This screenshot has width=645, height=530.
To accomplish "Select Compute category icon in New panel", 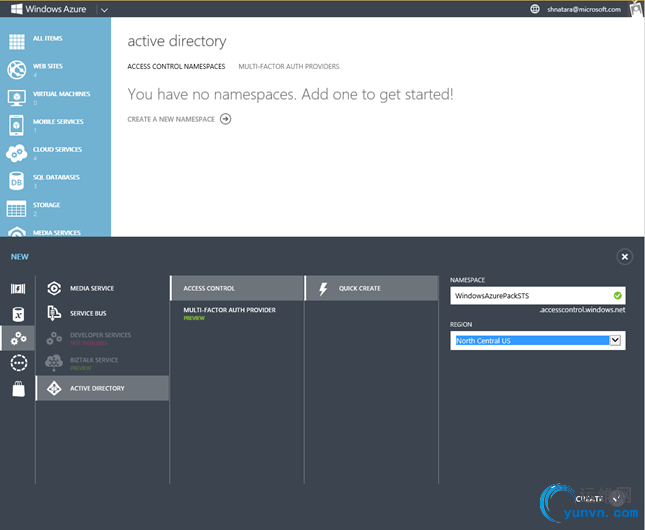I will point(18,289).
